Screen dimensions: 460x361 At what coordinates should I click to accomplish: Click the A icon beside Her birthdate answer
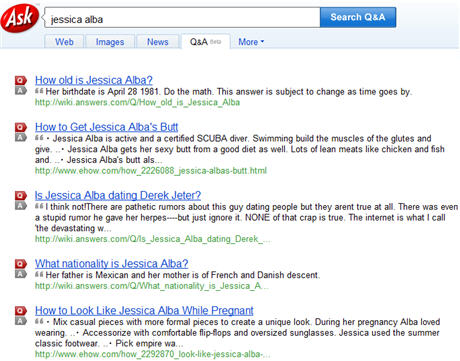click(x=20, y=90)
